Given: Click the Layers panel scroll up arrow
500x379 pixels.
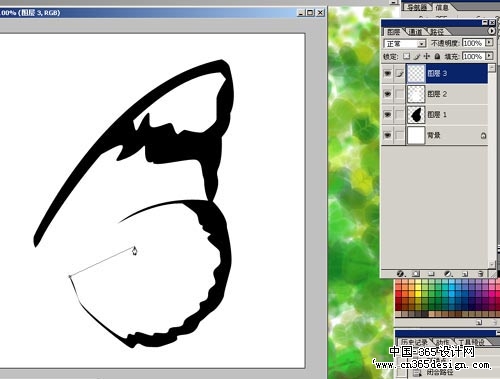Looking at the screenshot, I should click(x=492, y=68).
